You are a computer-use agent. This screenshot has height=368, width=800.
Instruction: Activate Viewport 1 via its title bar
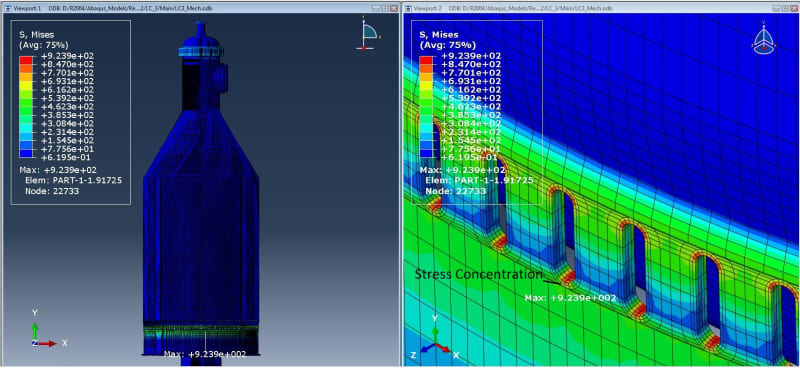pos(200,9)
